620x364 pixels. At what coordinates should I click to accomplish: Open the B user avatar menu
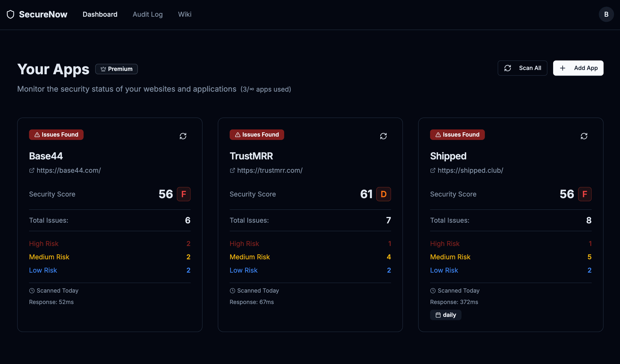click(606, 14)
